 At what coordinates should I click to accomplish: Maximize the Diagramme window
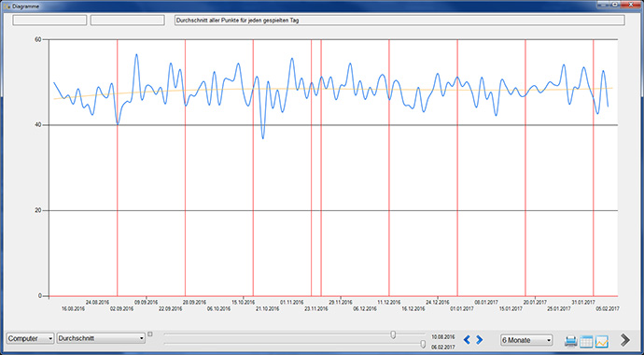(x=615, y=4)
